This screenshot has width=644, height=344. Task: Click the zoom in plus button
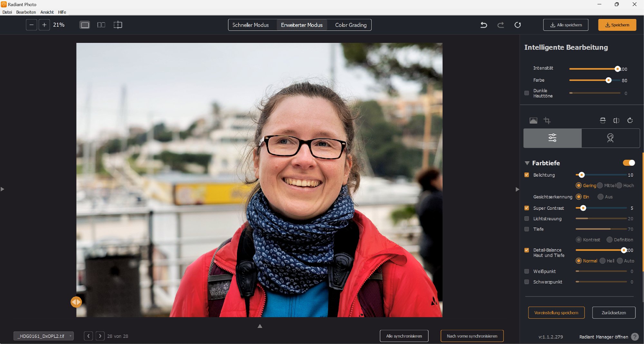click(44, 25)
